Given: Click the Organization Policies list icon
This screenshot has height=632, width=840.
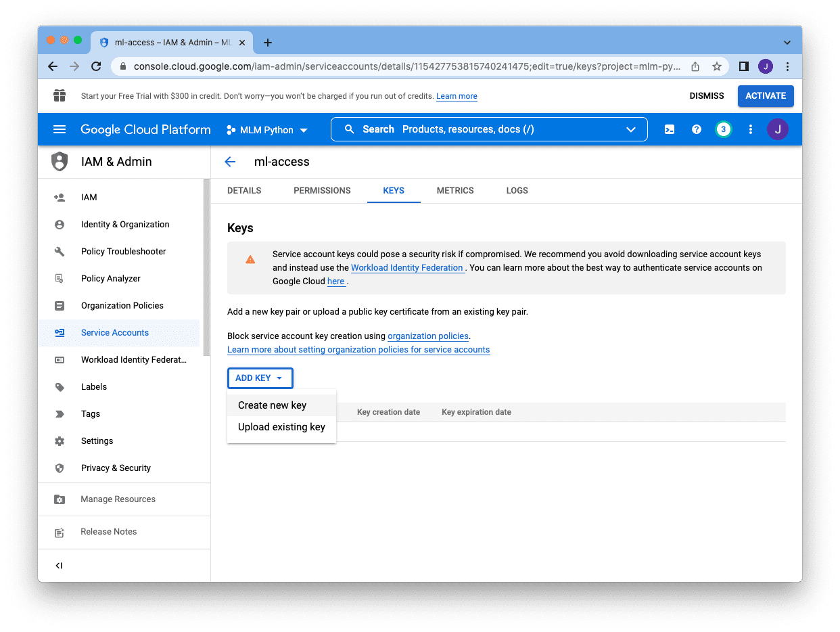Looking at the screenshot, I should click(x=60, y=306).
